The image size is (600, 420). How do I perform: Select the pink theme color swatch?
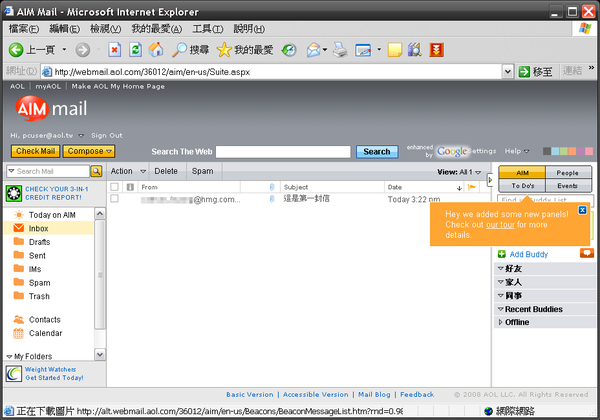click(589, 151)
